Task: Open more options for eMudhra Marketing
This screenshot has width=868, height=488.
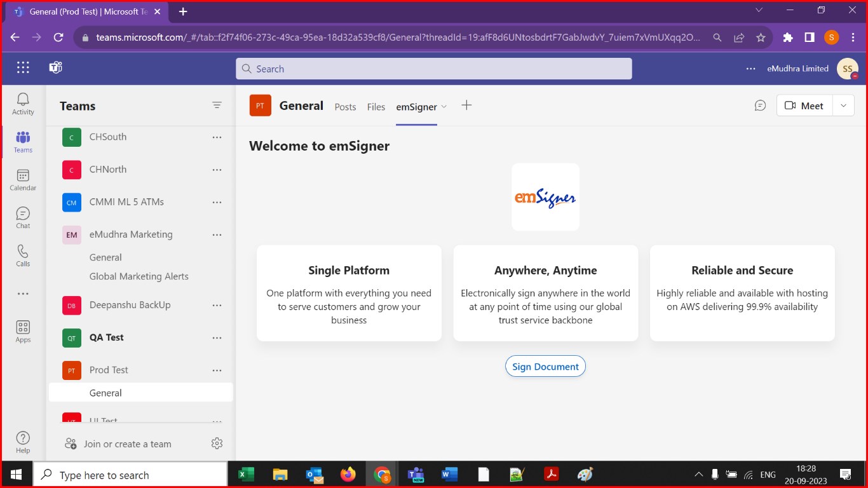Action: tap(217, 234)
